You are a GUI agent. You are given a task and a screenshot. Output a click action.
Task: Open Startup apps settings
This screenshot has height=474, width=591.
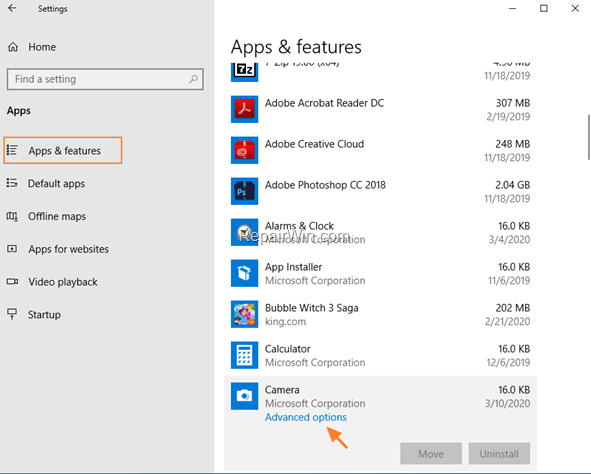(44, 315)
